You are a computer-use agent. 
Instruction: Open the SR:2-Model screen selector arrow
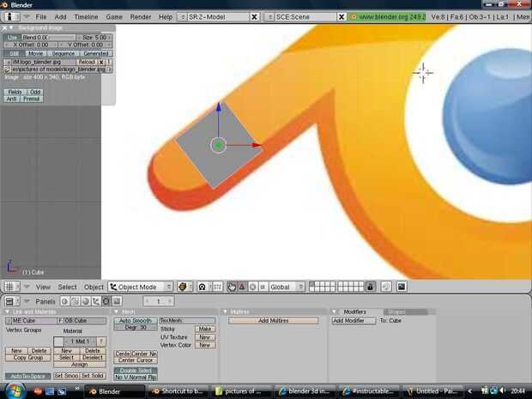point(182,17)
